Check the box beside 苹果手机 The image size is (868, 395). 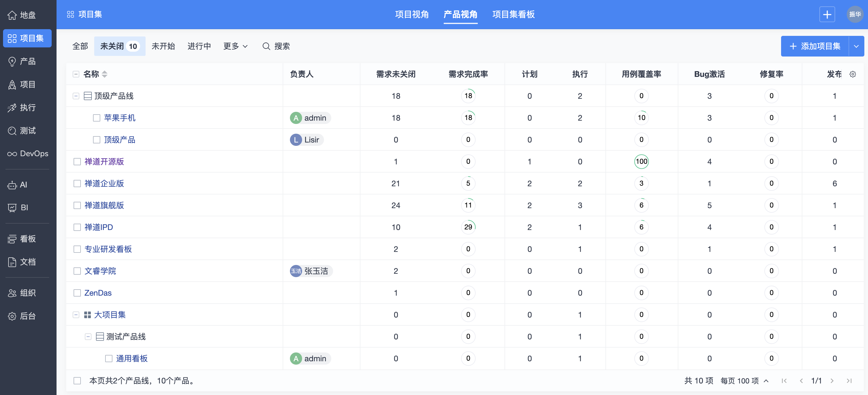click(x=97, y=118)
